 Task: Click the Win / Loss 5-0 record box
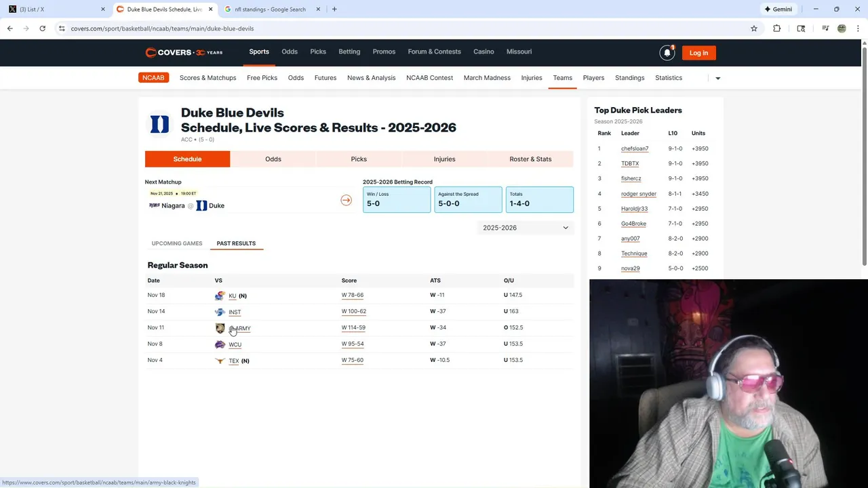point(397,199)
